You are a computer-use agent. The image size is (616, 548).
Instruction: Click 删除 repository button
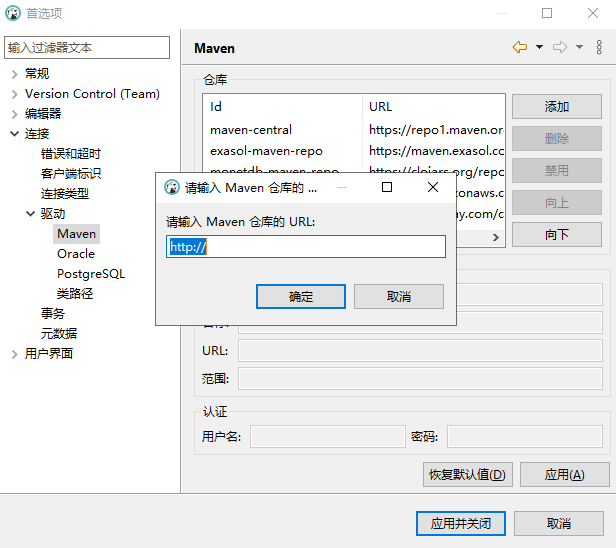[x=557, y=138]
